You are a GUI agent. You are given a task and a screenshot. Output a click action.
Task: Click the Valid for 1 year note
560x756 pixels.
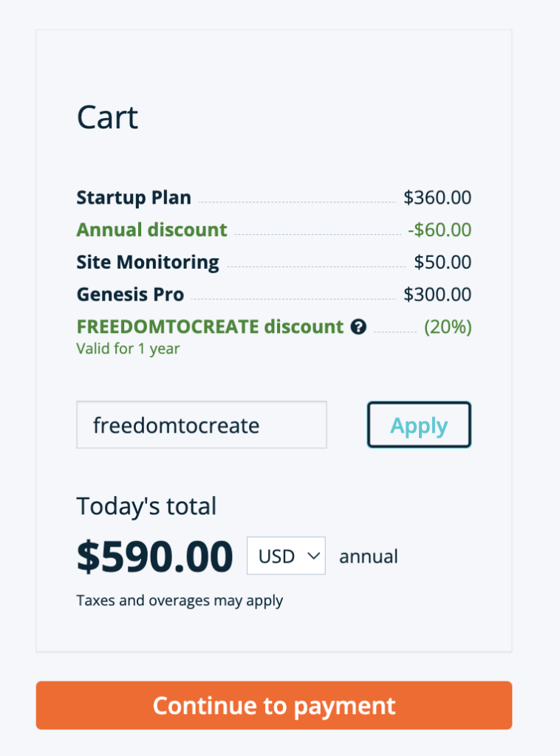tap(127, 348)
